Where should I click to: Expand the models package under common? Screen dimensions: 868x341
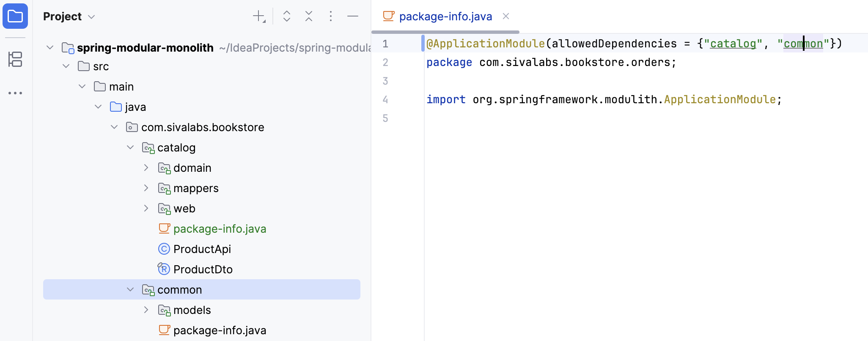(x=146, y=310)
